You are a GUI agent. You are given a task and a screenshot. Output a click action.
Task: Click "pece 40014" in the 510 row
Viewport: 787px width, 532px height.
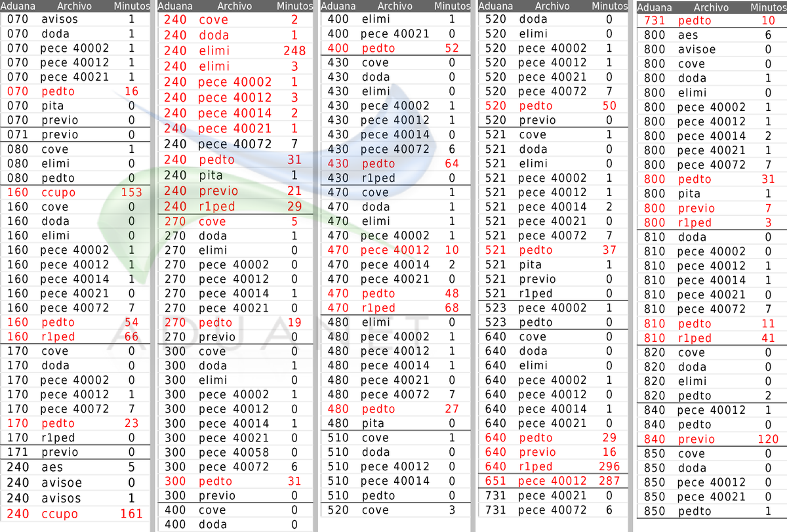click(x=395, y=481)
